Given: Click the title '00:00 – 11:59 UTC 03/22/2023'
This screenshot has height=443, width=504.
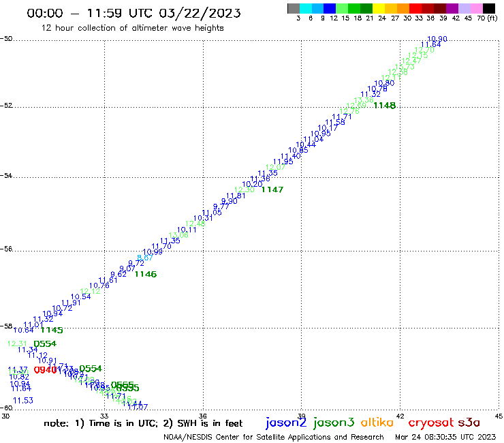Looking at the screenshot, I should (x=133, y=13).
